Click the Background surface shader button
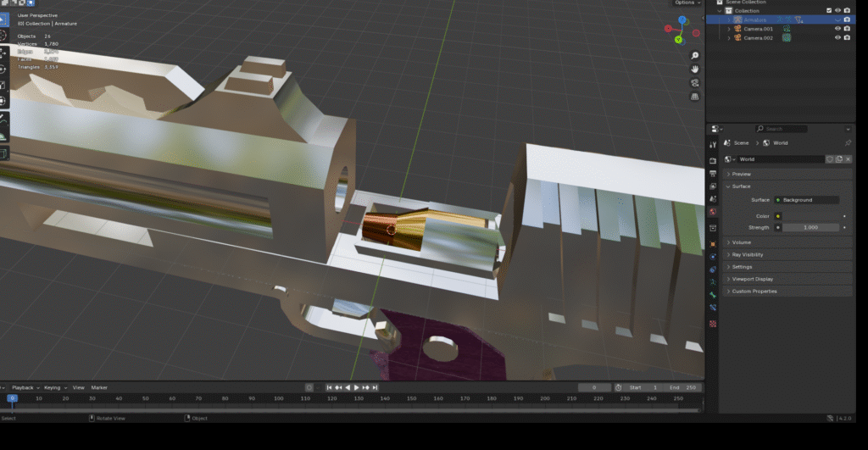Viewport: 868px width, 450px height. coord(806,200)
